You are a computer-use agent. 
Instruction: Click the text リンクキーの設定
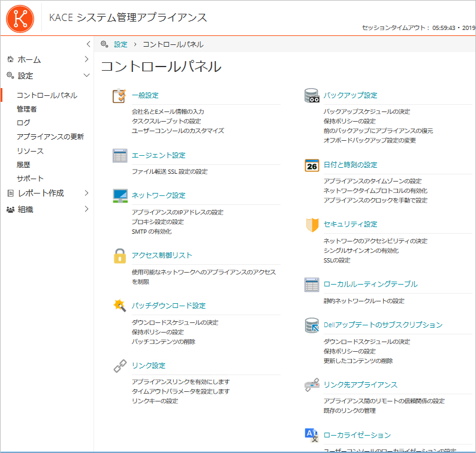coord(155,401)
